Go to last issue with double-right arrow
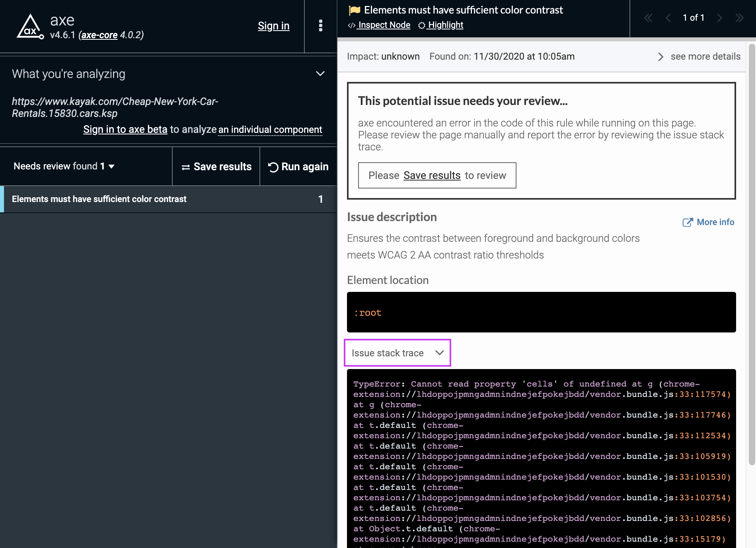Viewport: 756px width, 548px height. coord(739,18)
